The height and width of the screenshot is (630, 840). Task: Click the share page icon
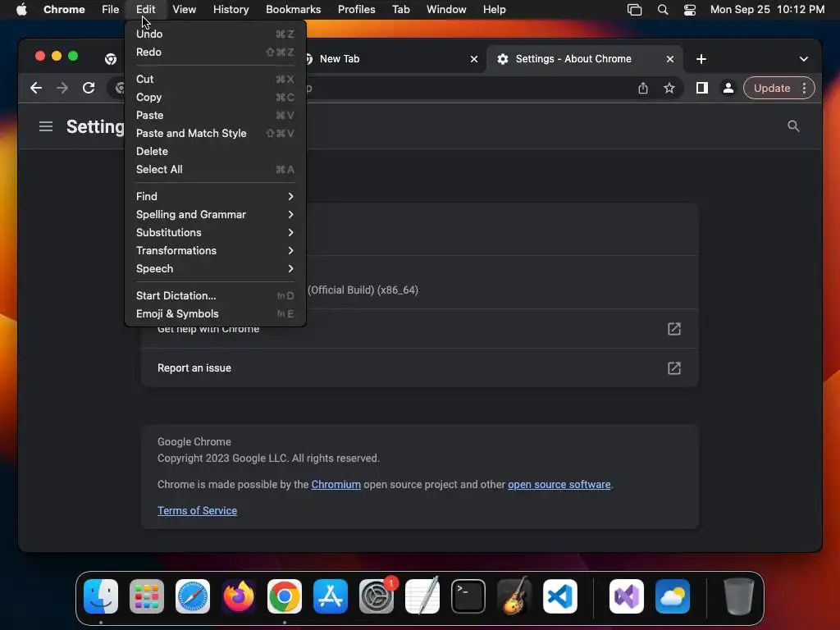[x=643, y=88]
